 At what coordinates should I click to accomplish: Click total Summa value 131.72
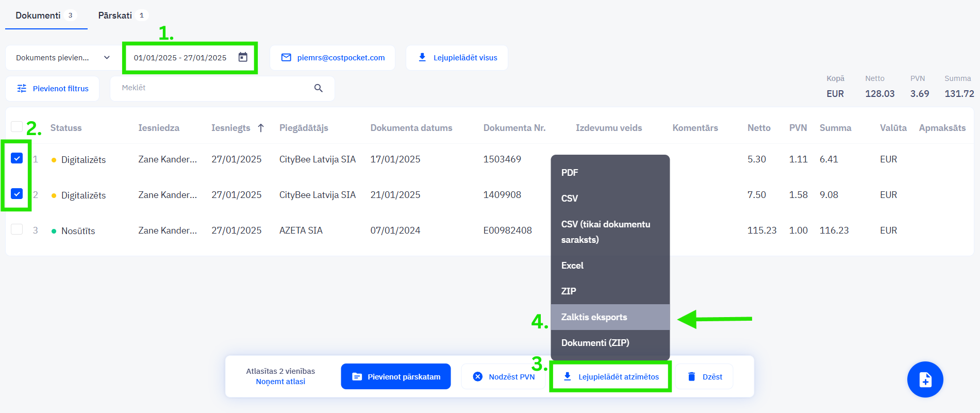[959, 94]
